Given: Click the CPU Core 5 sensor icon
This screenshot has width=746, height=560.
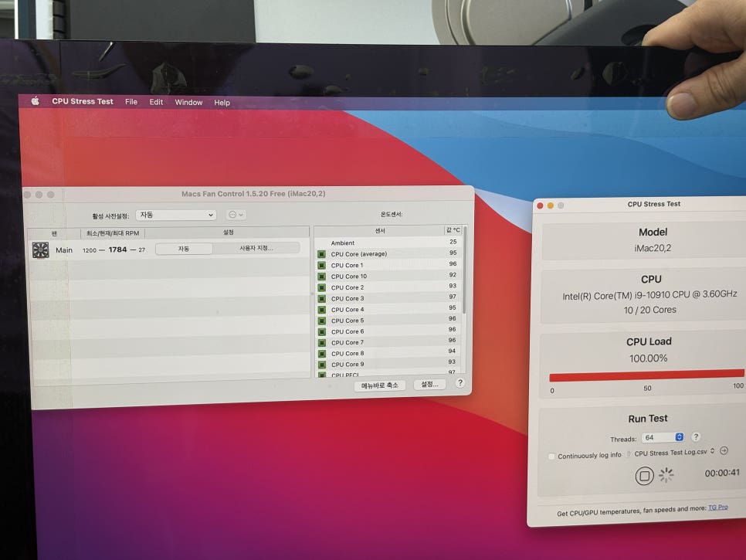Looking at the screenshot, I should (321, 321).
